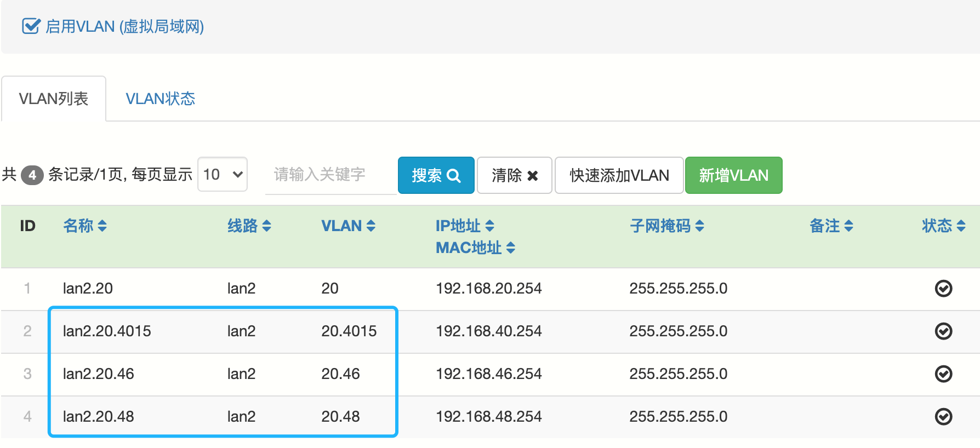Sort by VLAN column sort icon

pyautogui.click(x=371, y=226)
